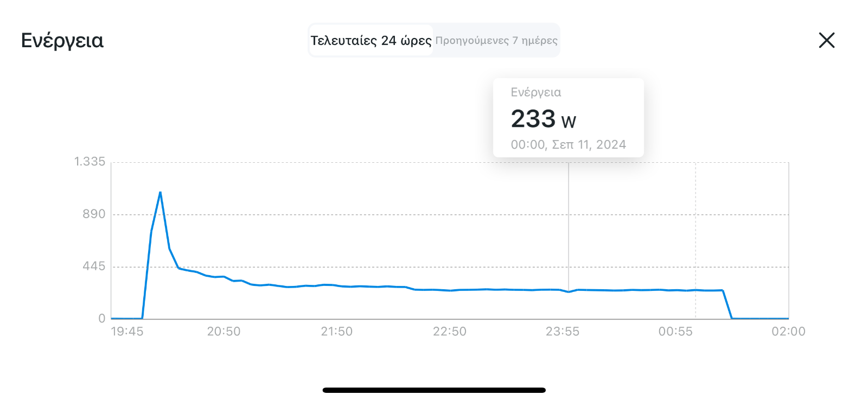Tap the tooltip date 00:00, Σεπ 11, 2024
The height and width of the screenshot is (401, 868).
pos(568,144)
